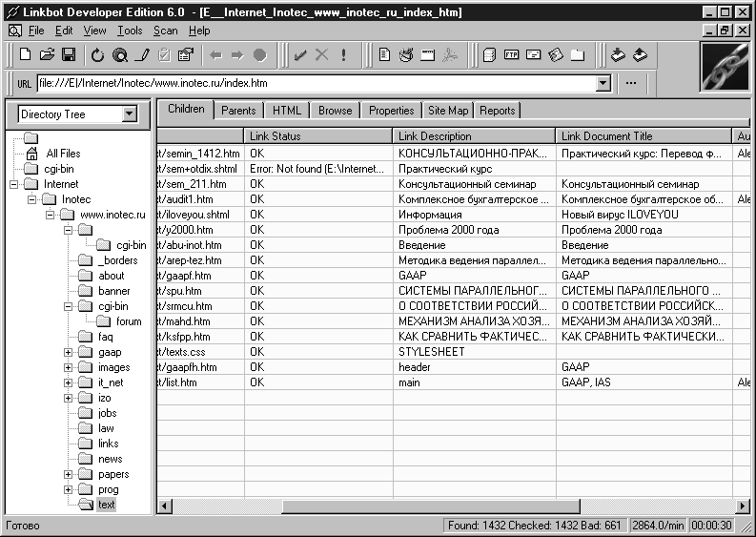Select the forum folder
Screen dimensions: 756x537
tap(129, 321)
